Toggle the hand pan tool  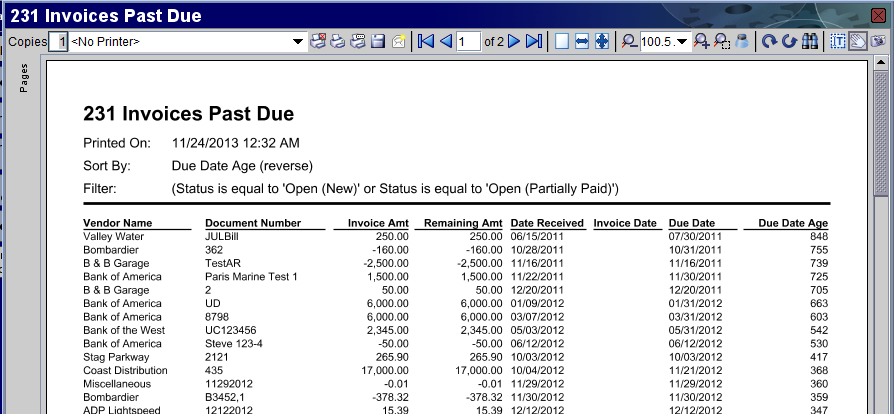click(x=857, y=41)
